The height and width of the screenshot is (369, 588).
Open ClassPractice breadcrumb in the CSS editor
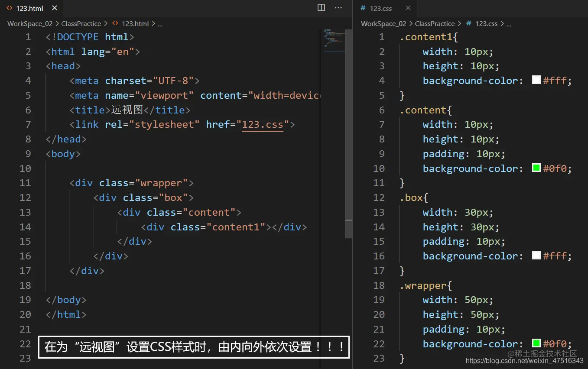click(x=435, y=24)
